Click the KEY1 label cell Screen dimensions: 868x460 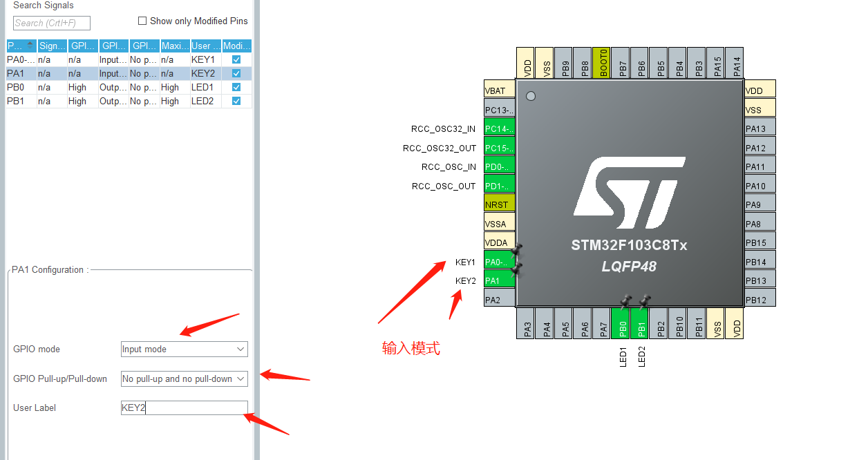[206, 59]
